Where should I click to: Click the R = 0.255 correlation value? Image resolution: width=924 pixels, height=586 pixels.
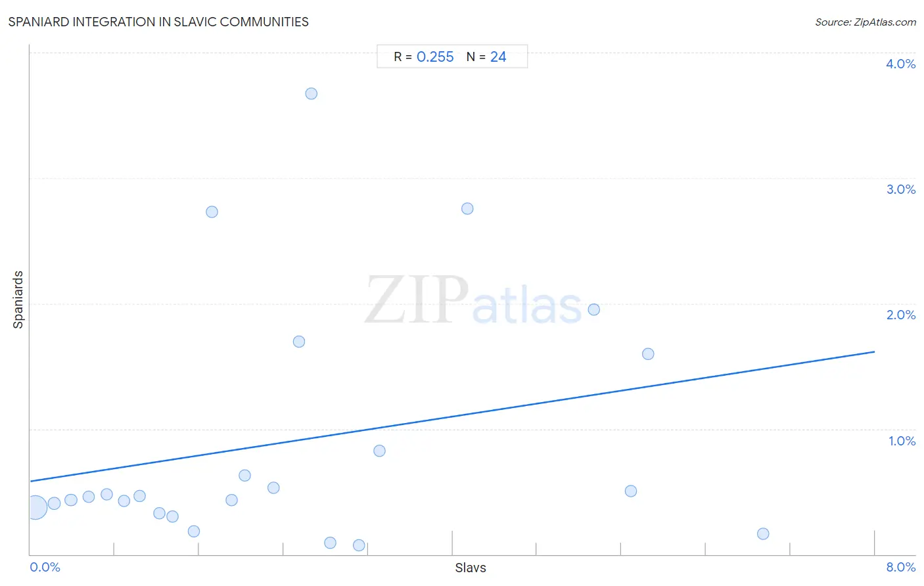(424, 57)
